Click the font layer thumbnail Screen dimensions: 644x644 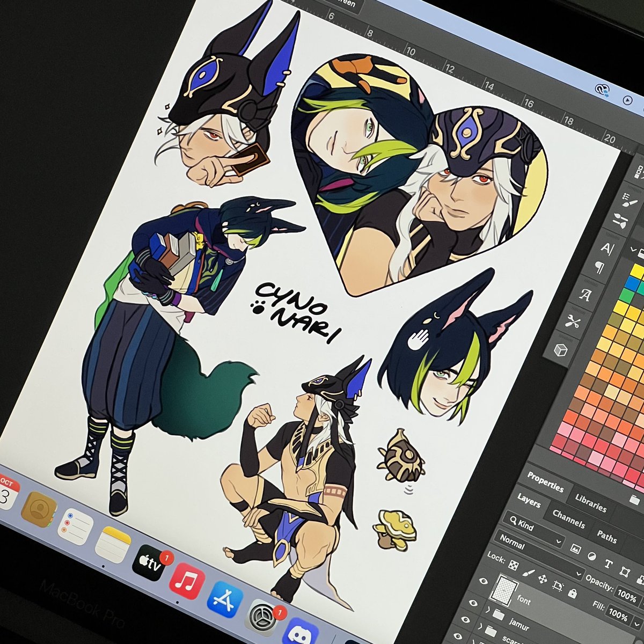pos(504,591)
